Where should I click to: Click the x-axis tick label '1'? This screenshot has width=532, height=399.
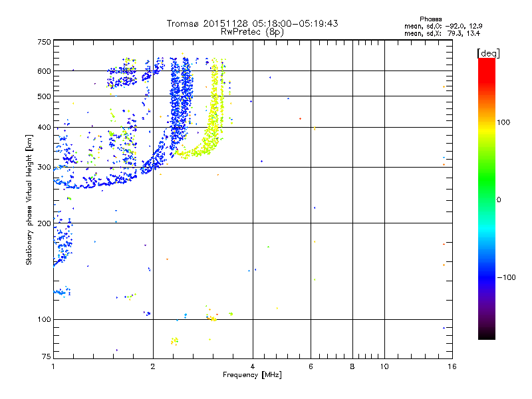(53, 366)
